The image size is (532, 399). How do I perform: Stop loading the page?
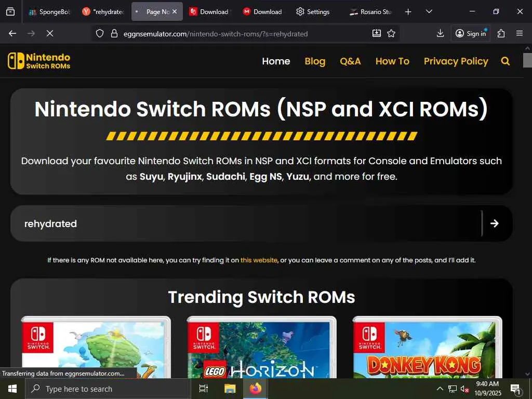50,33
